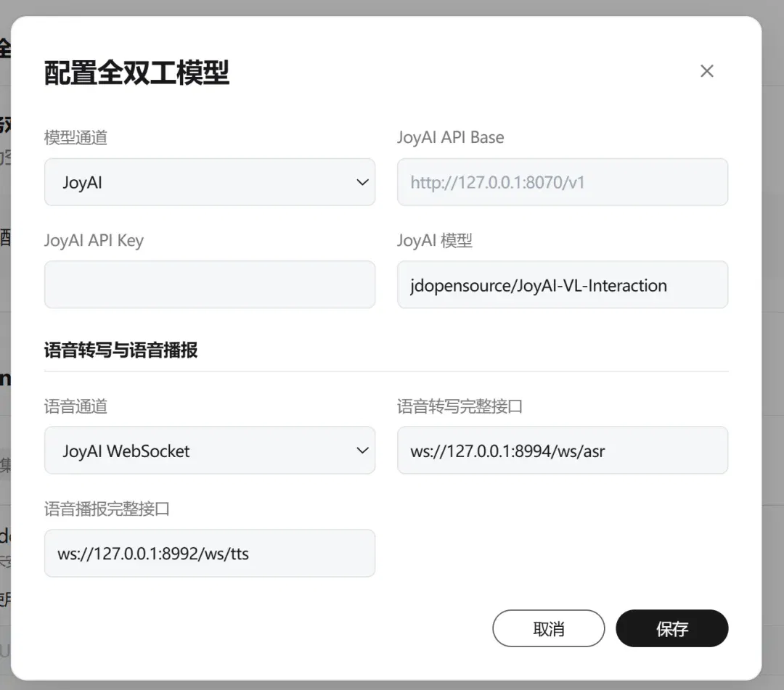Viewport: 784px width, 690px height.
Task: Open the 模型通道 JoyAI dropdown
Action: pyautogui.click(x=210, y=182)
